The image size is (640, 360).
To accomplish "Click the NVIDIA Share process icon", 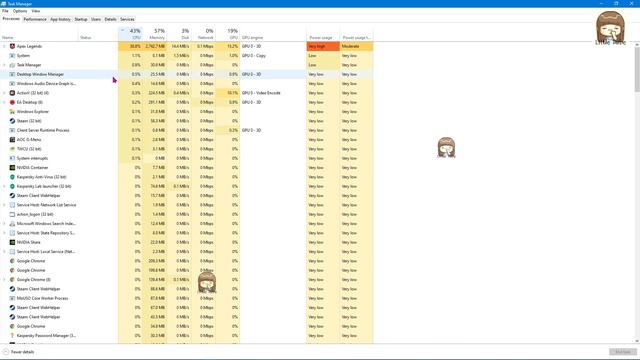I will point(12,242).
